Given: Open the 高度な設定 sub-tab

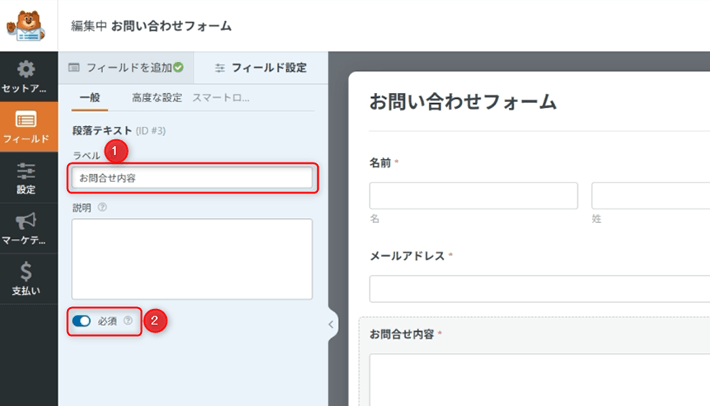Looking at the screenshot, I should coord(157,98).
